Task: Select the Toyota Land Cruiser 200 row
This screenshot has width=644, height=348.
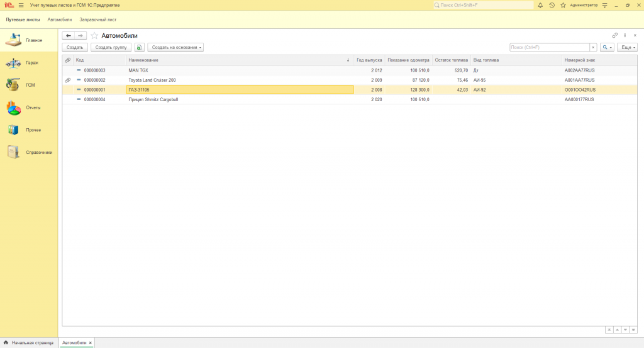Action: [350, 80]
